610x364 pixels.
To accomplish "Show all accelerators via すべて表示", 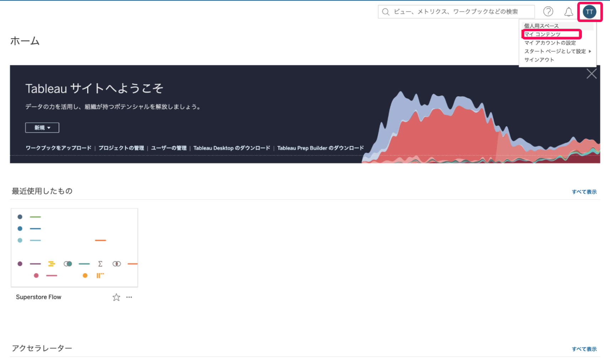I will [x=584, y=349].
